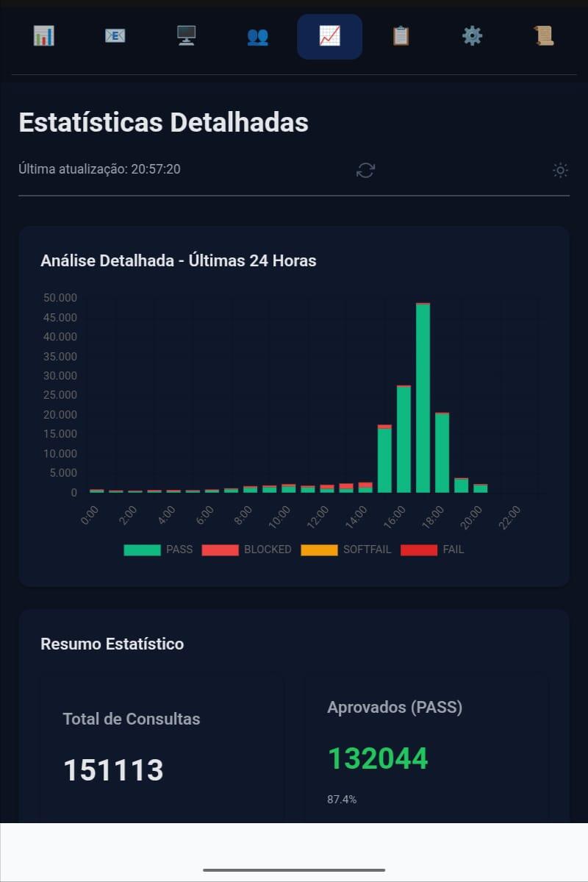This screenshot has width=588, height=882.
Task: Click the 18:00 bar in the chart
Action: tap(442, 453)
